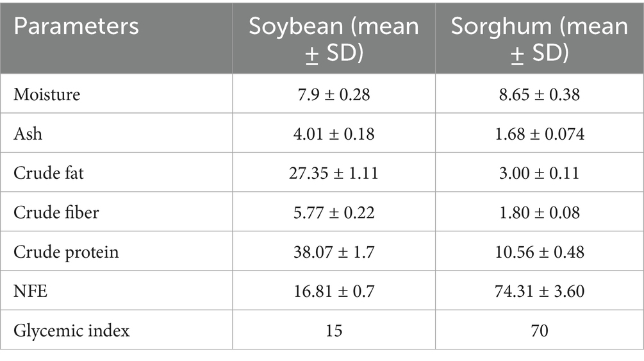Click the Sorghum (mean ± SD) header
Screen dimensions: 644x361
pyautogui.click(x=539, y=38)
